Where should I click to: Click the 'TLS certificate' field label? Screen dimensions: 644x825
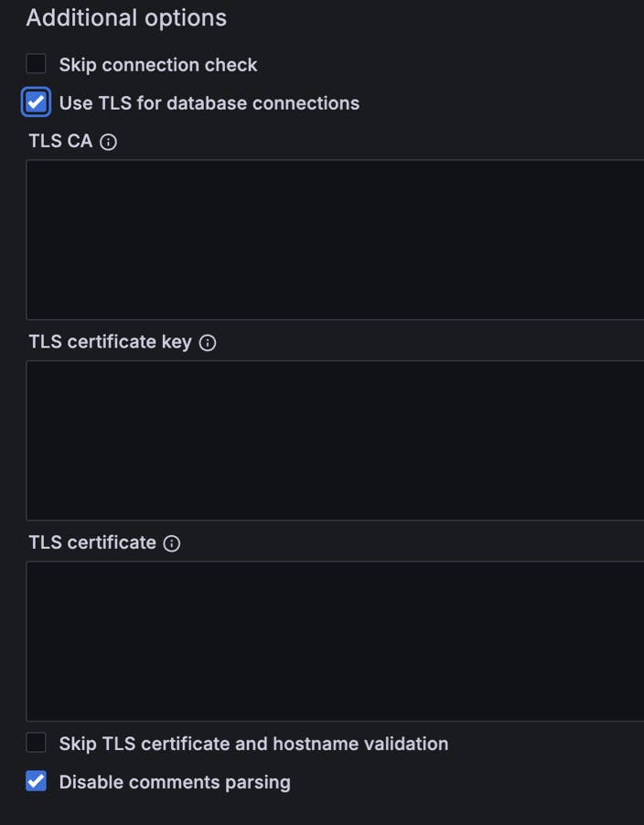coord(92,542)
